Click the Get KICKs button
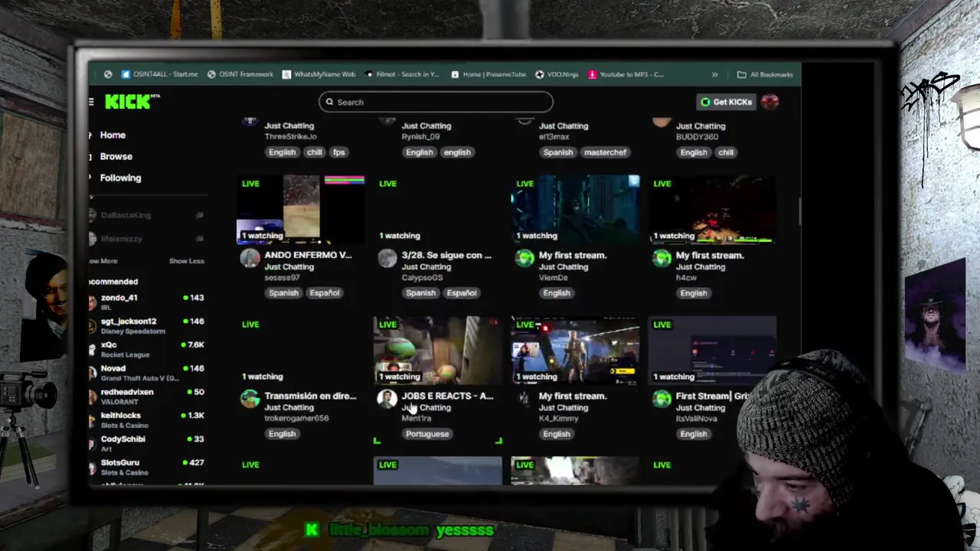 coord(724,102)
